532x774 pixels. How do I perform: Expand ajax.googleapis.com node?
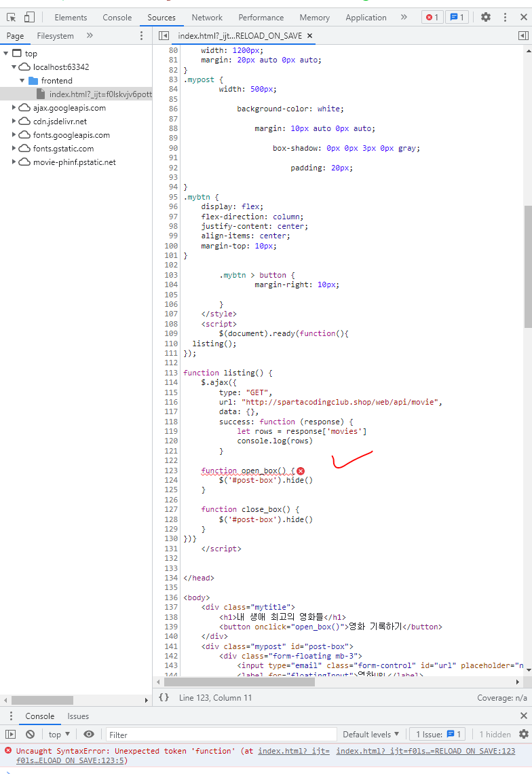coord(14,107)
